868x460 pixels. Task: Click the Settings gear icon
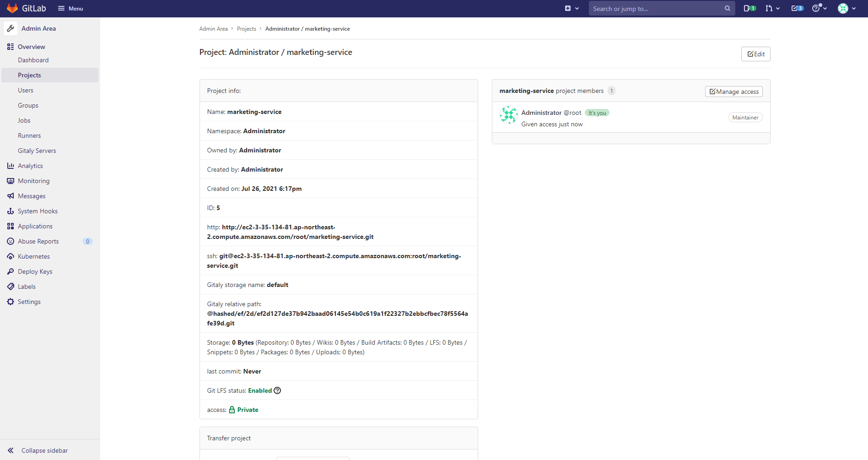[11, 302]
